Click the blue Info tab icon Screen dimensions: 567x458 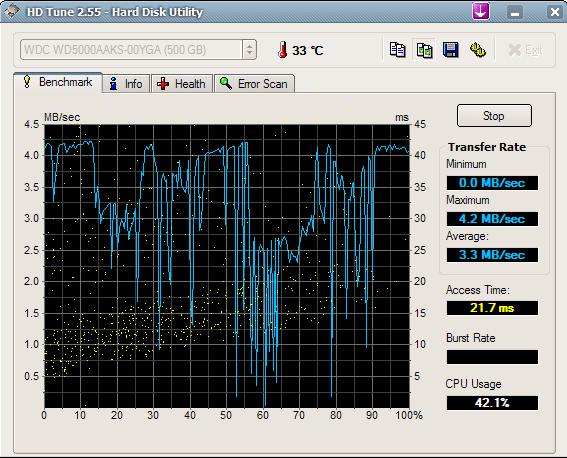114,84
